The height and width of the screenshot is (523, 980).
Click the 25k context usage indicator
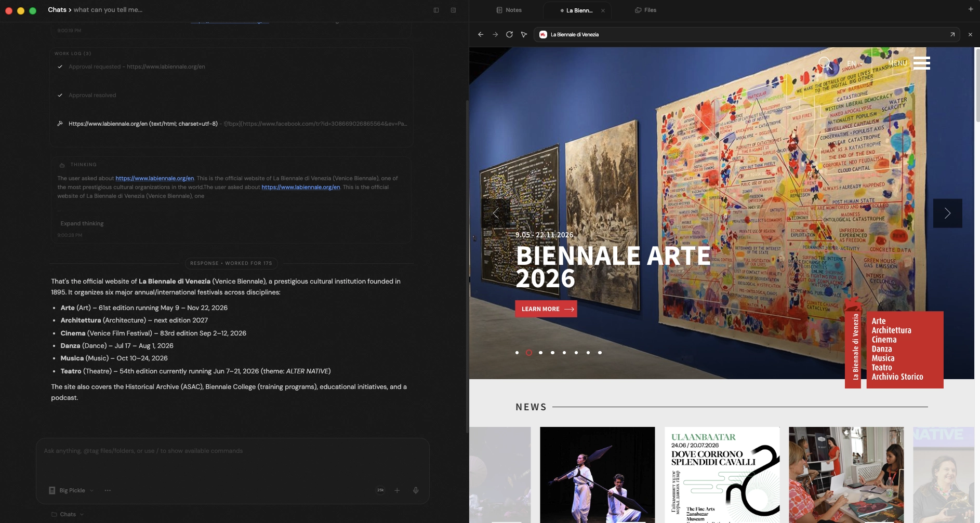[380, 490]
